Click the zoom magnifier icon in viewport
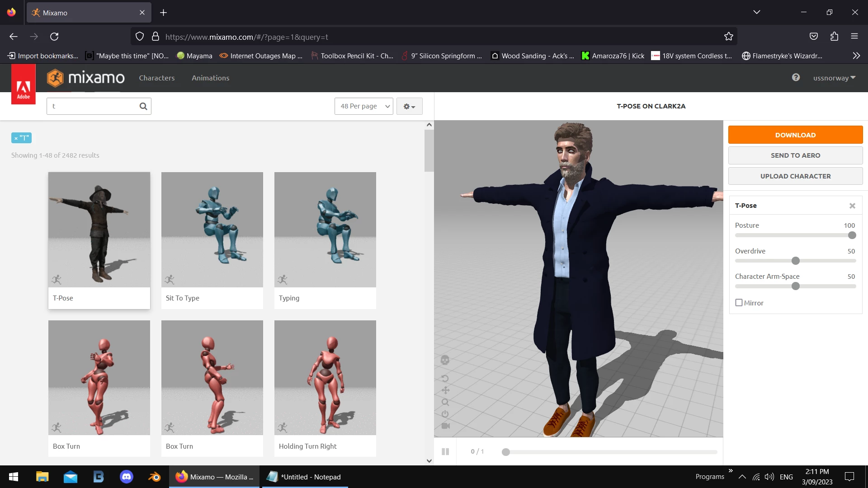The width and height of the screenshot is (868, 488). click(x=445, y=402)
